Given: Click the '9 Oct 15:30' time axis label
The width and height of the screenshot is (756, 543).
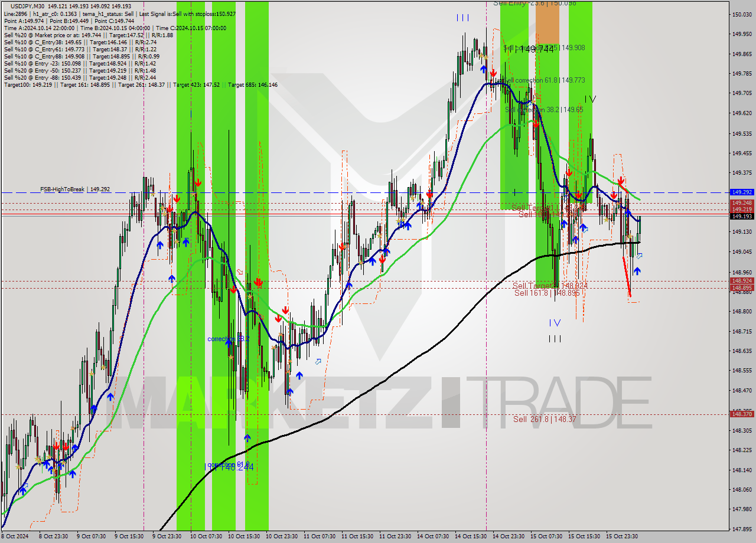Looking at the screenshot, I should pos(129,537).
